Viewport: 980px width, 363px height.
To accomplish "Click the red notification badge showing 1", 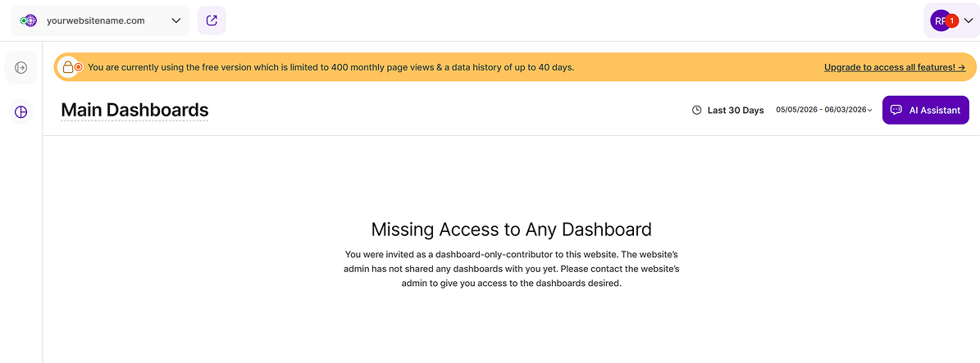I will click(951, 20).
